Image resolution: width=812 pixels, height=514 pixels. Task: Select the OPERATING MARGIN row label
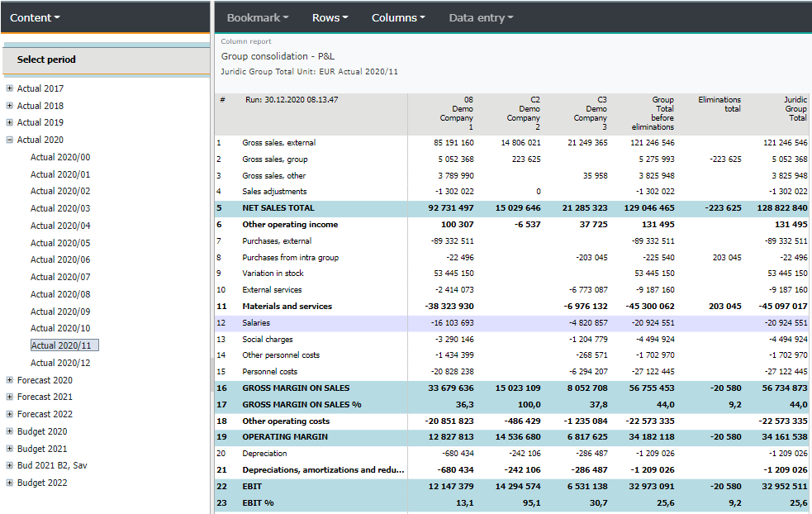coord(285,437)
